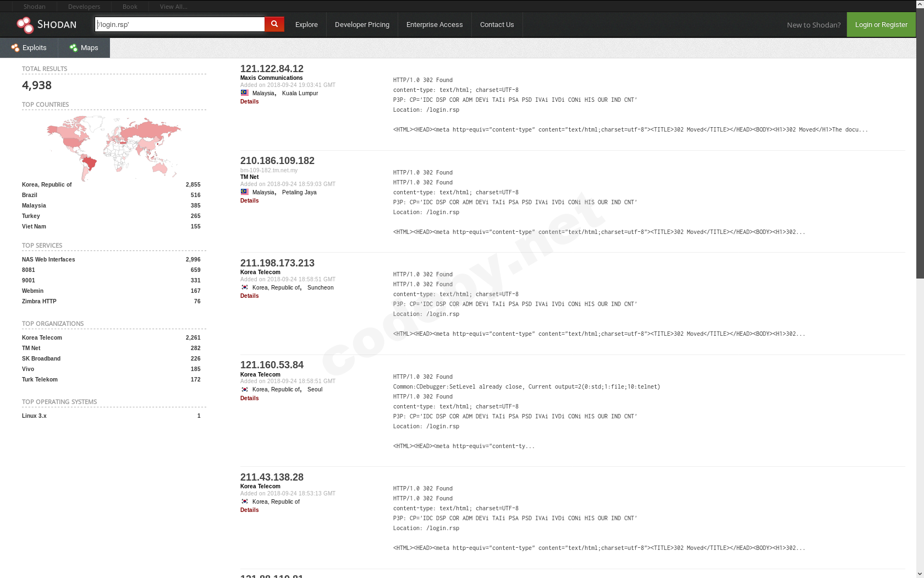This screenshot has height=578, width=924.
Task: Click Korea flag beside 211.43.138.28
Action: [x=244, y=501]
